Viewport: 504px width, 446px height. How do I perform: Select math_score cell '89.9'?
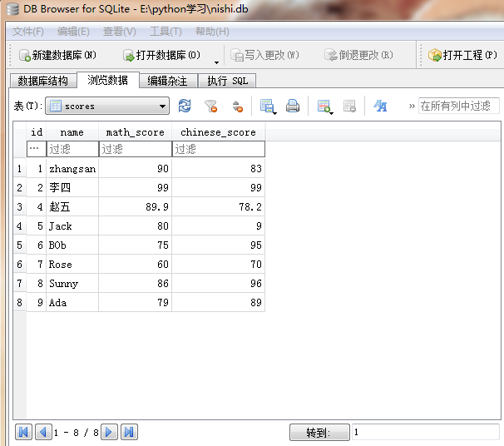[136, 206]
